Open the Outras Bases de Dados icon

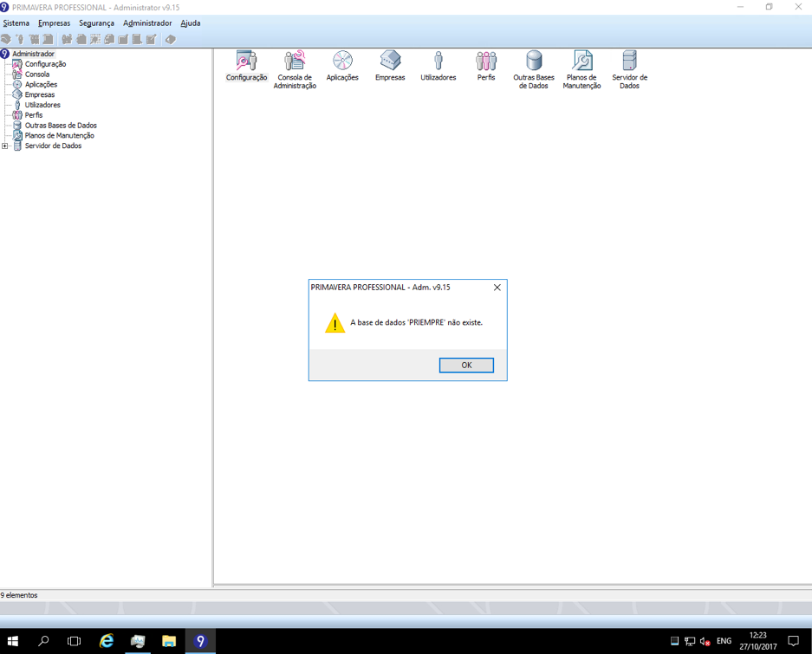534,70
